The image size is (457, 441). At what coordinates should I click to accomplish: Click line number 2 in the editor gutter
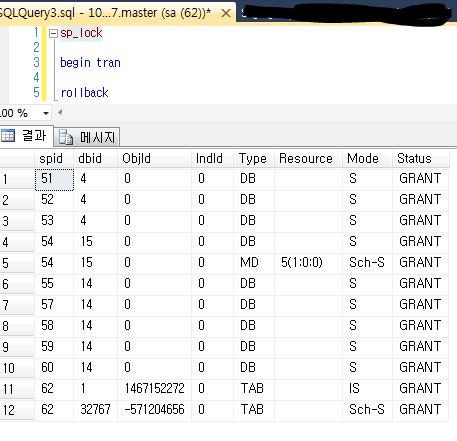(x=36, y=48)
